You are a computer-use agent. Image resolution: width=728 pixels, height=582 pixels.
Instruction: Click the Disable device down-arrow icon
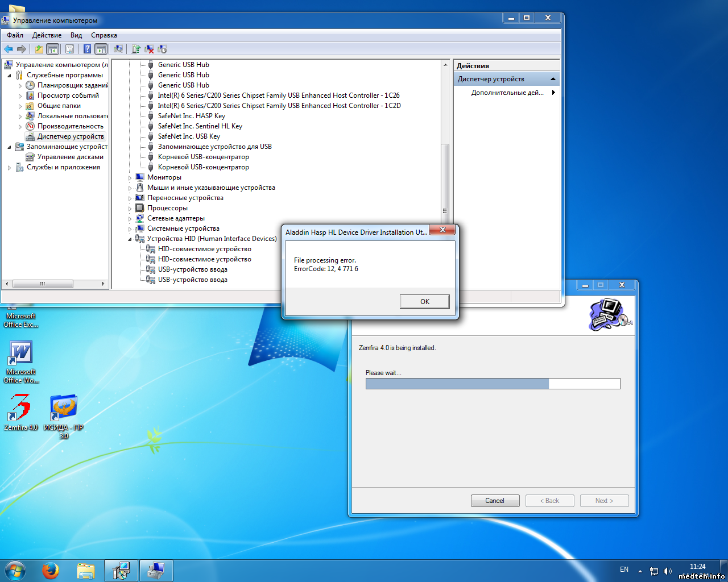pos(162,49)
